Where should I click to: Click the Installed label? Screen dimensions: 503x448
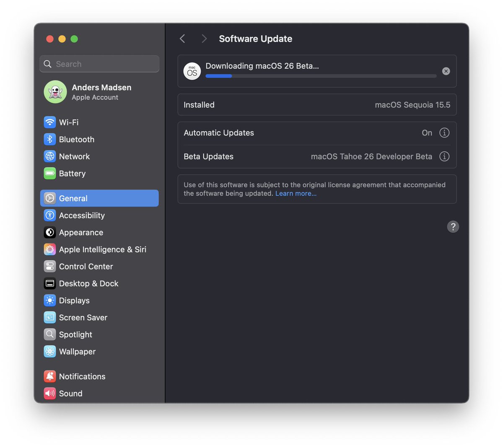[x=199, y=105]
